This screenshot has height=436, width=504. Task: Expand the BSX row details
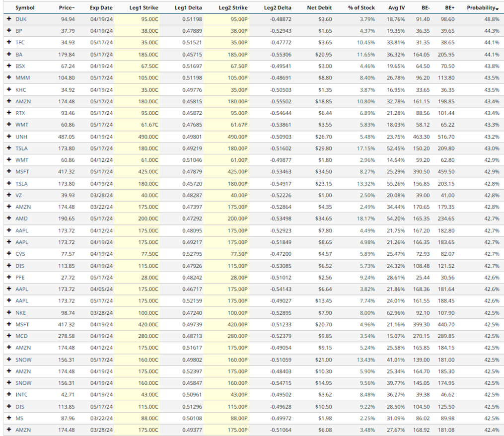pos(9,66)
